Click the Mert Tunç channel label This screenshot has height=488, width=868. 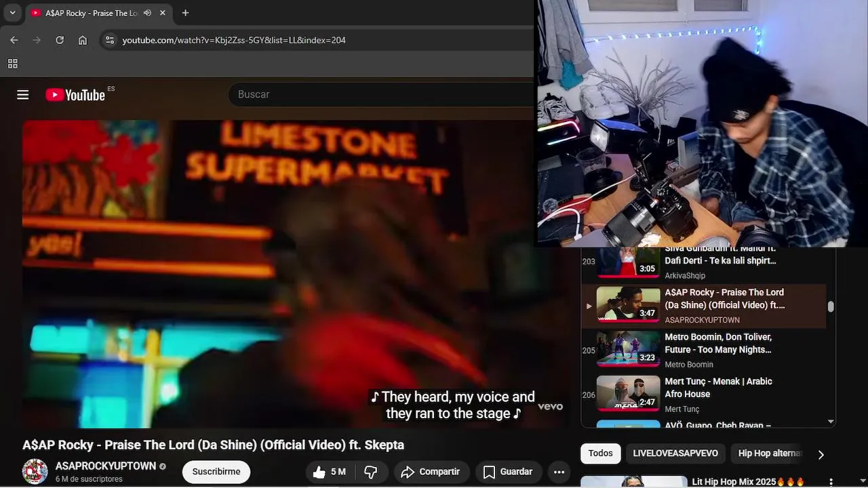click(x=682, y=409)
